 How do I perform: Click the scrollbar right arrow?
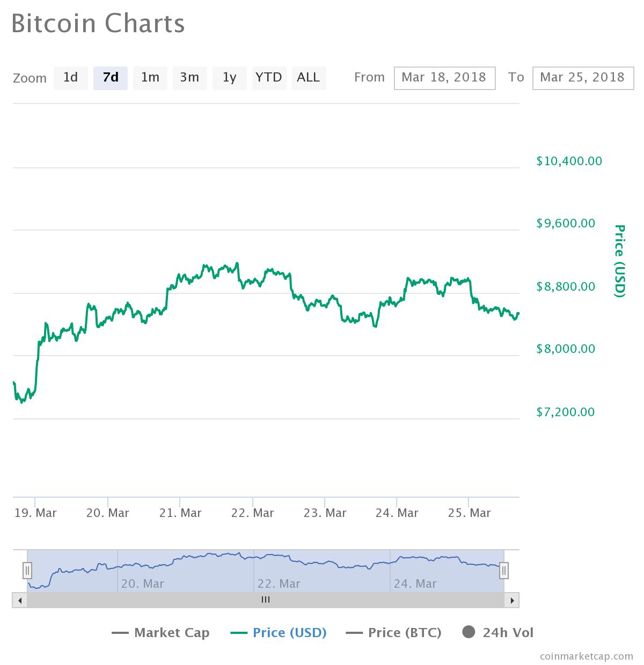pos(512,600)
